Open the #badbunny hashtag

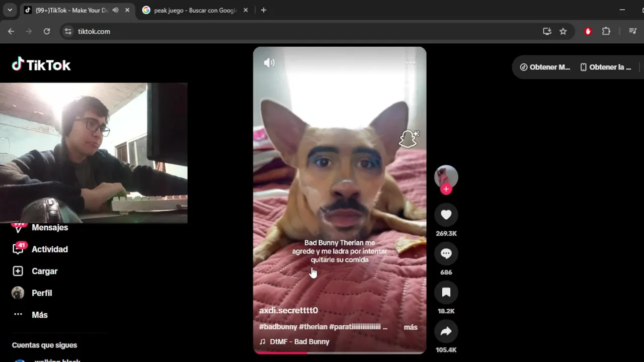[x=278, y=327]
